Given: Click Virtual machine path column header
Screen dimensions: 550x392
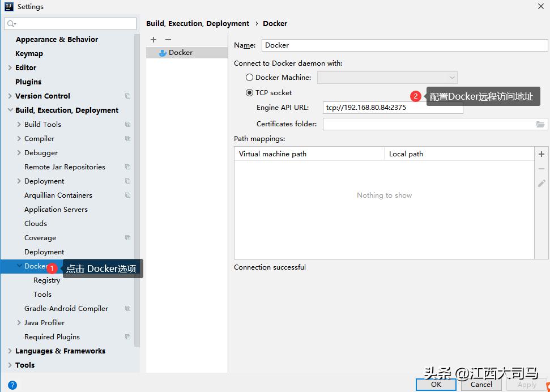Looking at the screenshot, I should pyautogui.click(x=309, y=154).
